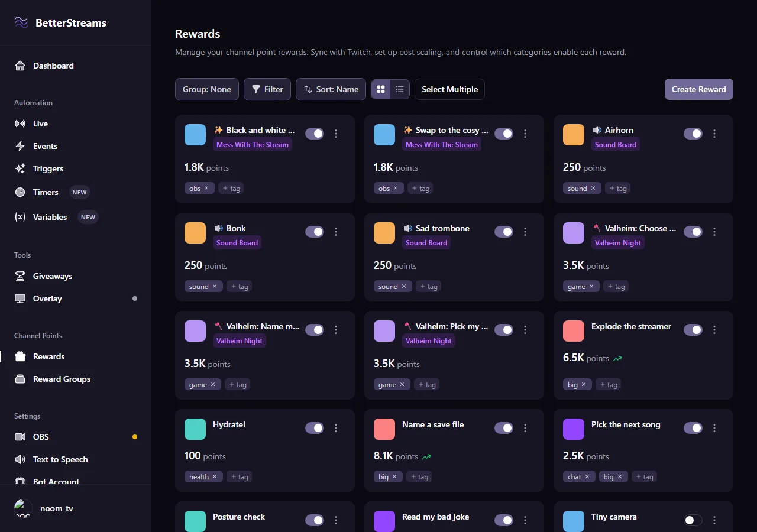The image size is (757, 532).
Task: Disable the Hydrate! reward toggle
Action: [315, 428]
